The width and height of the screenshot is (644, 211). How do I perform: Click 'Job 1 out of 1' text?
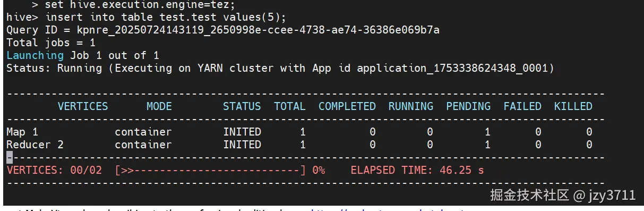click(x=114, y=55)
